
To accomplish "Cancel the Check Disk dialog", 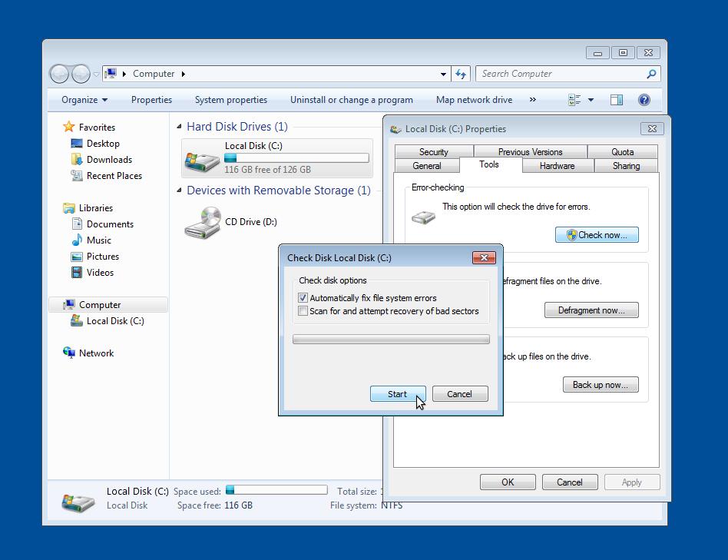I will click(460, 394).
